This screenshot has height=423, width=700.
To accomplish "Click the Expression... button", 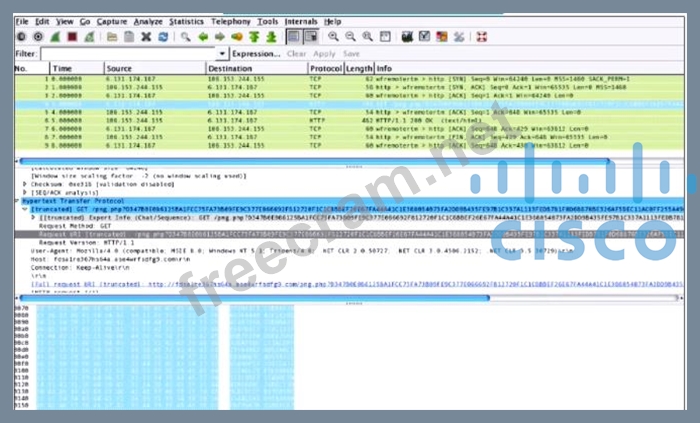I will coord(256,53).
